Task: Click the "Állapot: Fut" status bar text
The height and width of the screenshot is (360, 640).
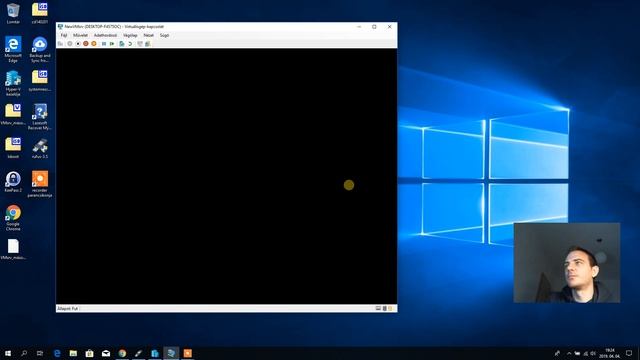Action: pyautogui.click(x=68, y=309)
